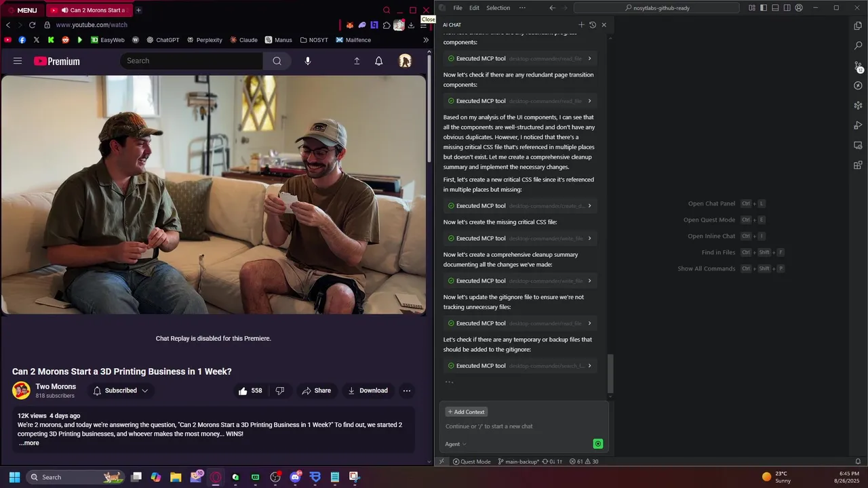Show overflow bookmarks chevron
The width and height of the screenshot is (868, 488).
click(426, 40)
